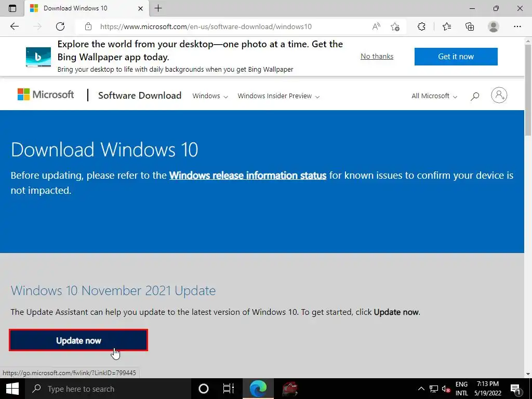Restore down the Edge window

pos(496,8)
